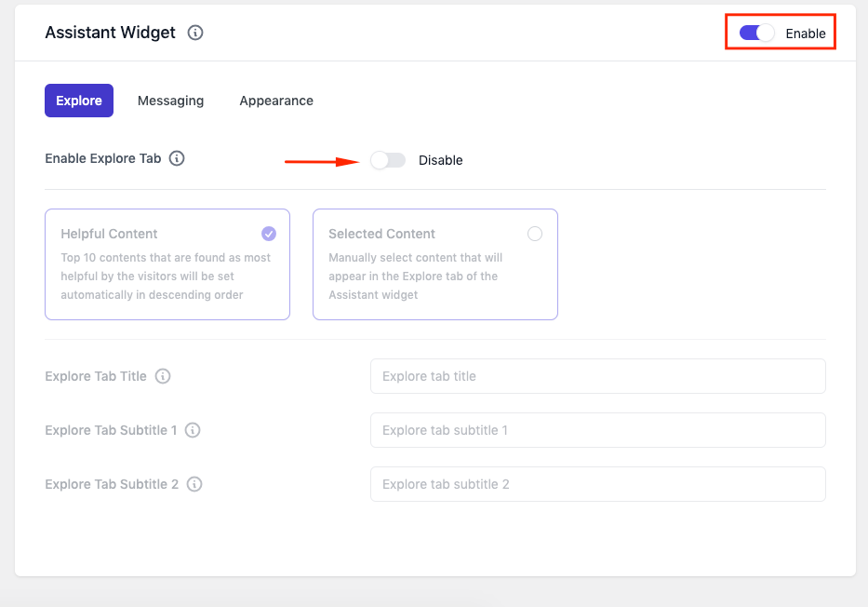
Task: Select the Selected Content radio option
Action: [x=535, y=234]
